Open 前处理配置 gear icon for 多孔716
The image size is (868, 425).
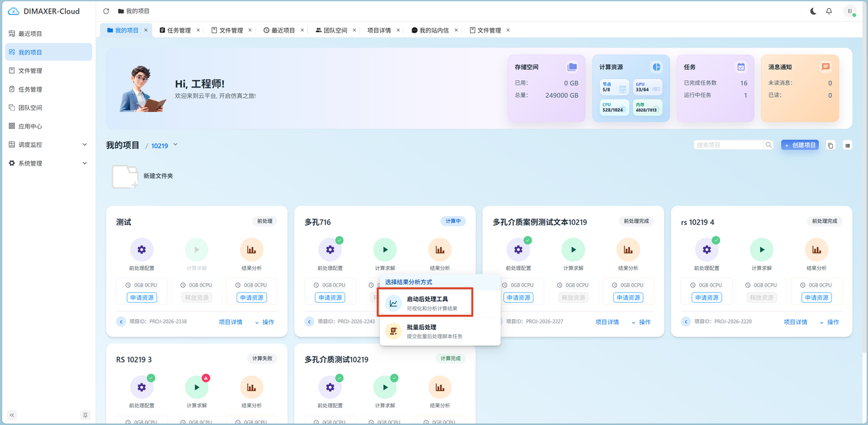330,250
